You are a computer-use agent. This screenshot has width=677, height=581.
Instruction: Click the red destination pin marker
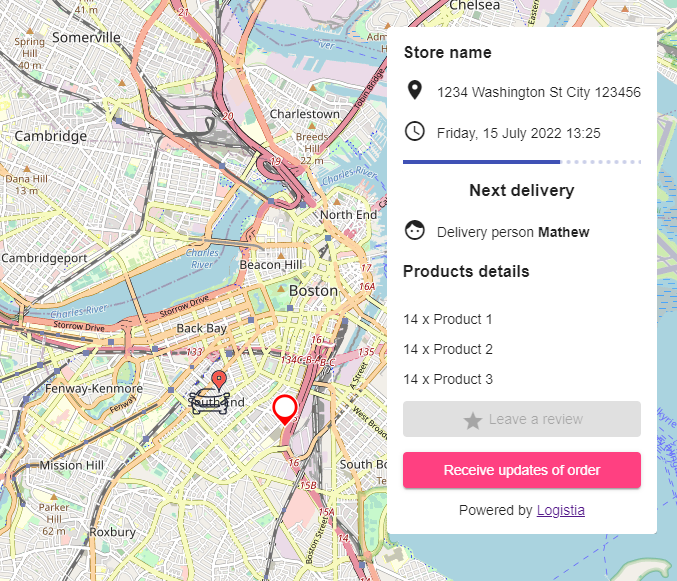[x=219, y=381]
